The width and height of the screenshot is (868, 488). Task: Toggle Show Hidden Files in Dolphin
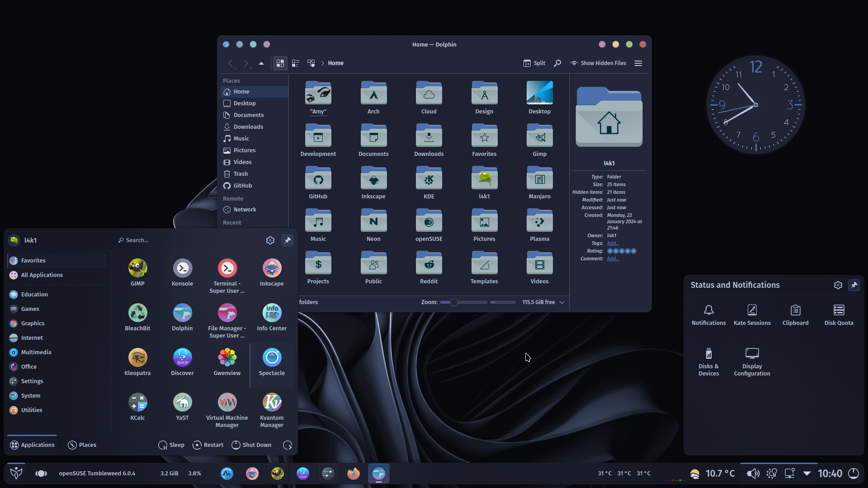[x=598, y=63]
